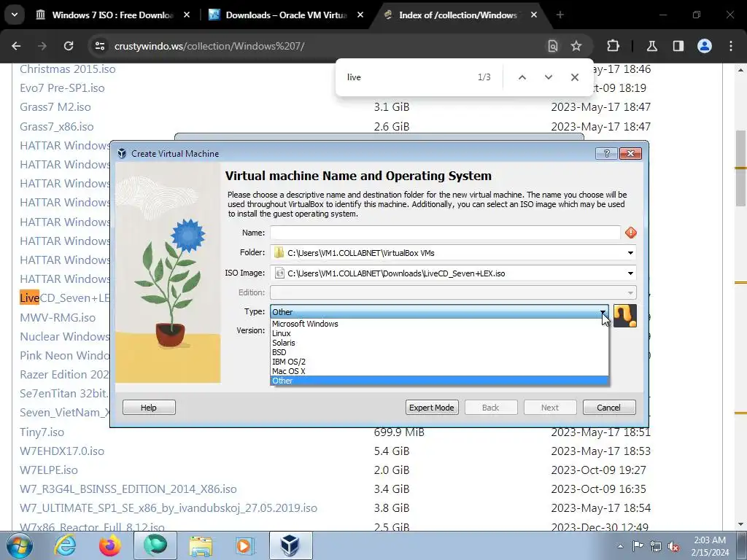Close the Windows 7 ISO tab

(187, 15)
